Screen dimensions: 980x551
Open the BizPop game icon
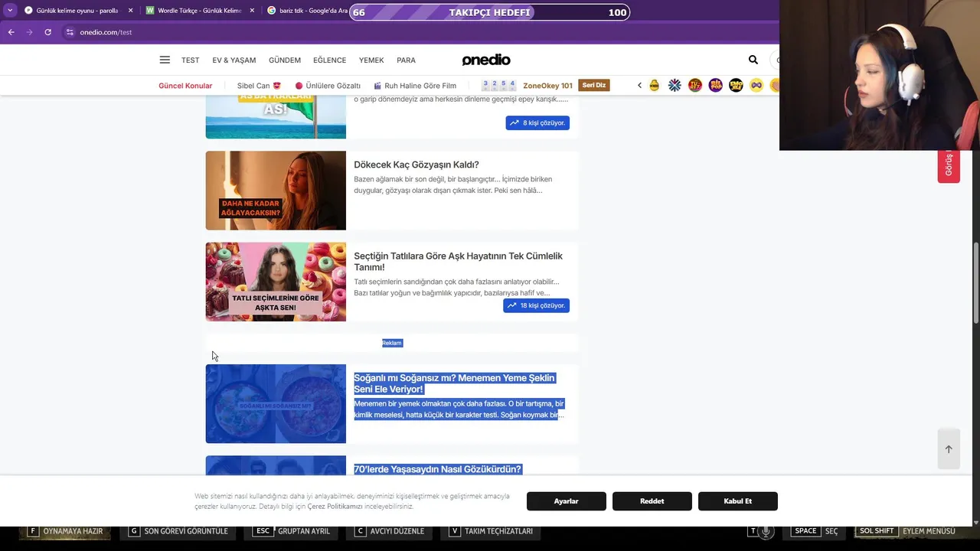[715, 86]
